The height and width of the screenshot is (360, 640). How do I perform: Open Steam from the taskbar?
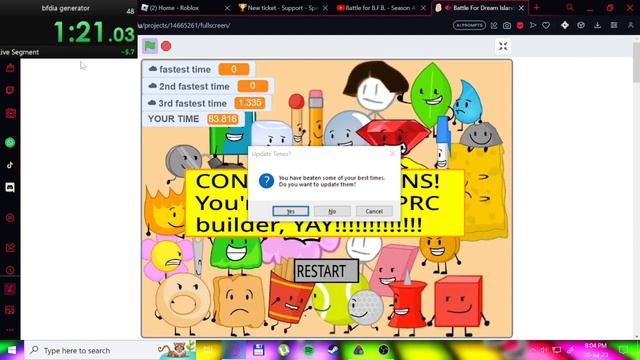click(333, 350)
